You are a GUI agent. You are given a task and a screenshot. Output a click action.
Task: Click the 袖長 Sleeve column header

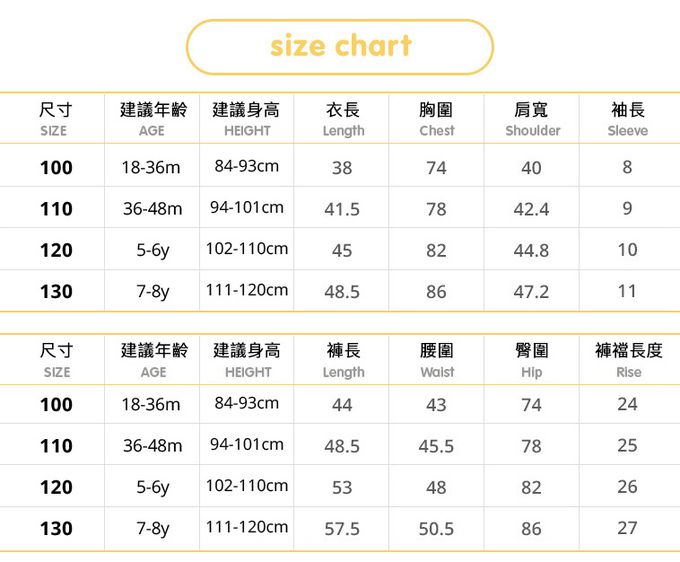[x=627, y=118]
